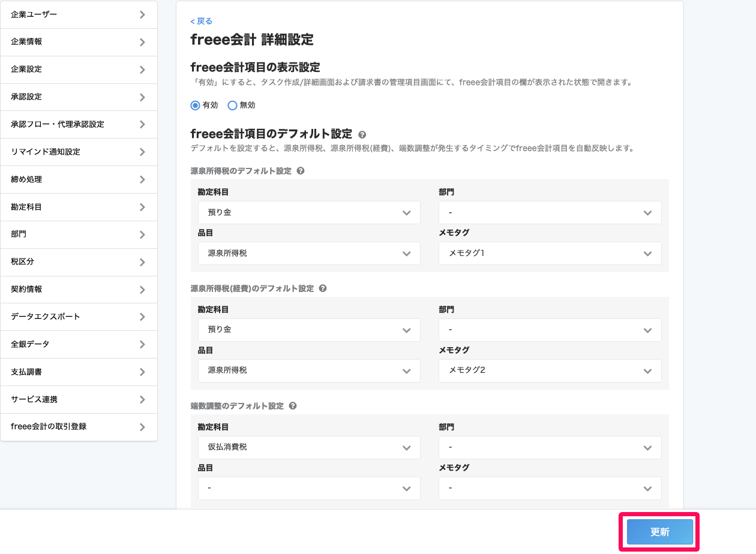Open メモタグ dropdown under 端数調整のデフォルト設定
Screen dimensions: 756x554
click(550, 488)
